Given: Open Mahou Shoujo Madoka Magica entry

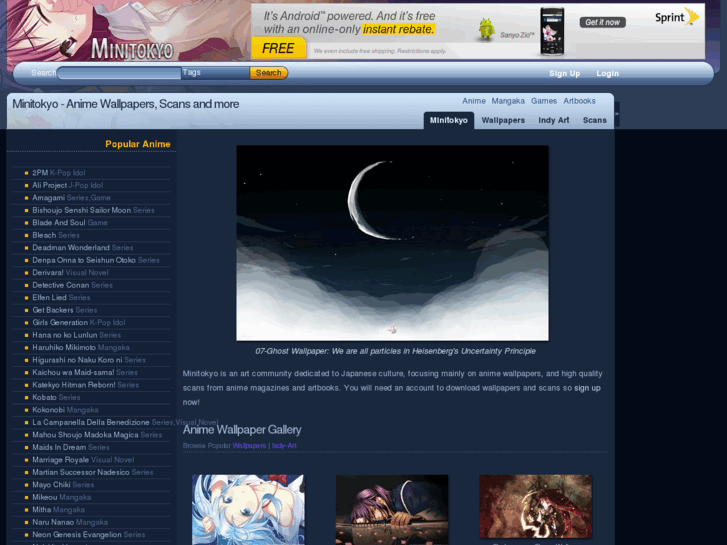Looking at the screenshot, I should pyautogui.click(x=85, y=436).
